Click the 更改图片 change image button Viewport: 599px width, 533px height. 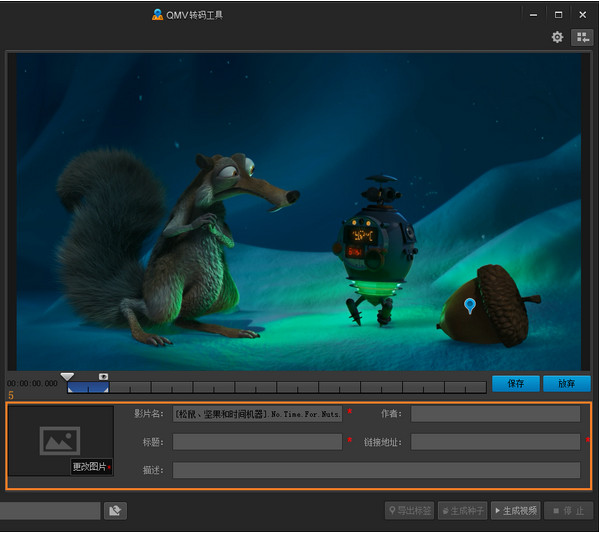coord(91,467)
